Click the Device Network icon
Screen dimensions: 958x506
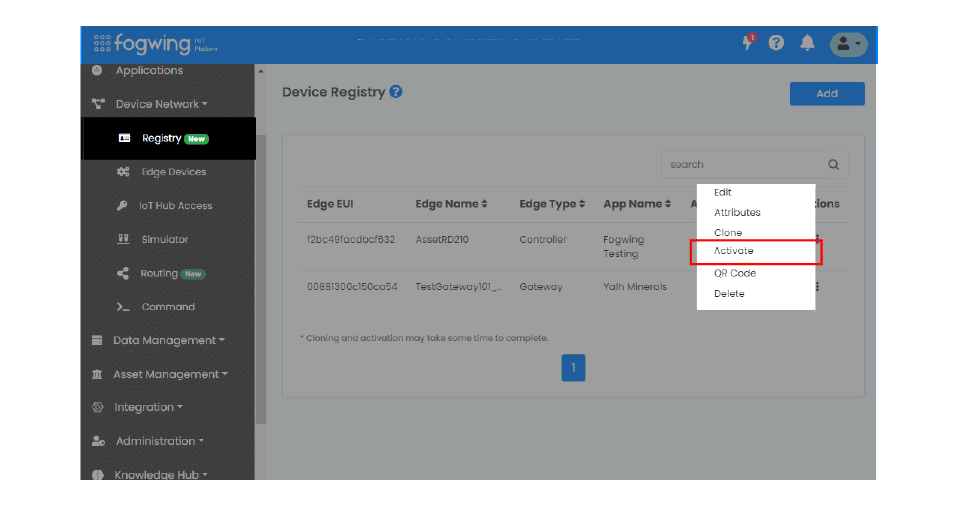click(x=98, y=104)
